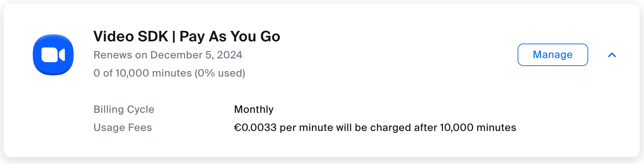
Task: Click the "|" separator in the plan title
Action: coord(174,37)
